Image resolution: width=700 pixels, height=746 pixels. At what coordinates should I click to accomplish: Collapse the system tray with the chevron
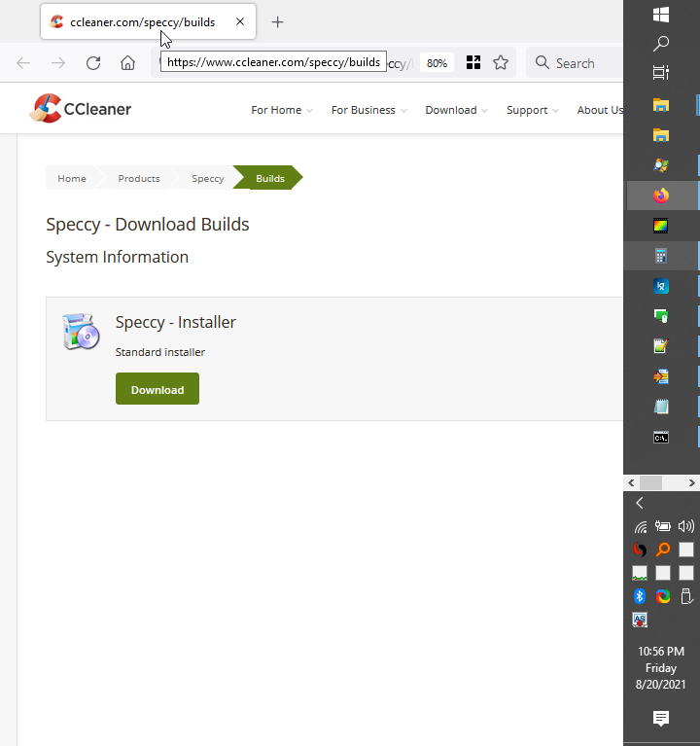[640, 503]
